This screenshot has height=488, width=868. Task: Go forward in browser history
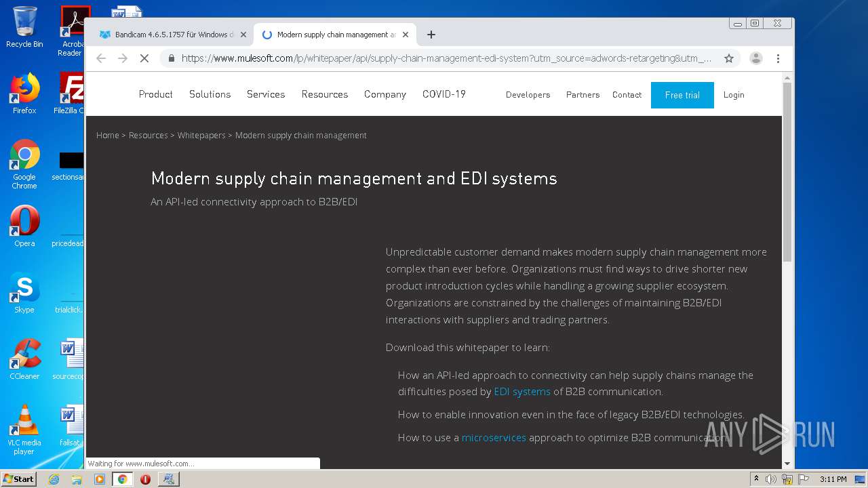[123, 58]
